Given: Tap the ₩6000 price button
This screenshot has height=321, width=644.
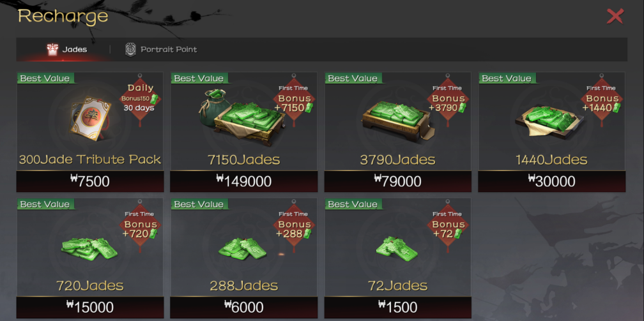Looking at the screenshot, I should tap(244, 307).
